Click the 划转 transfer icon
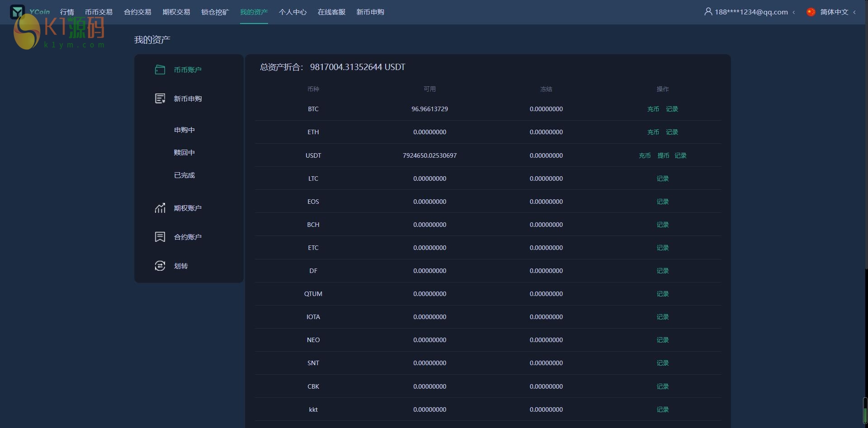 [x=160, y=266]
